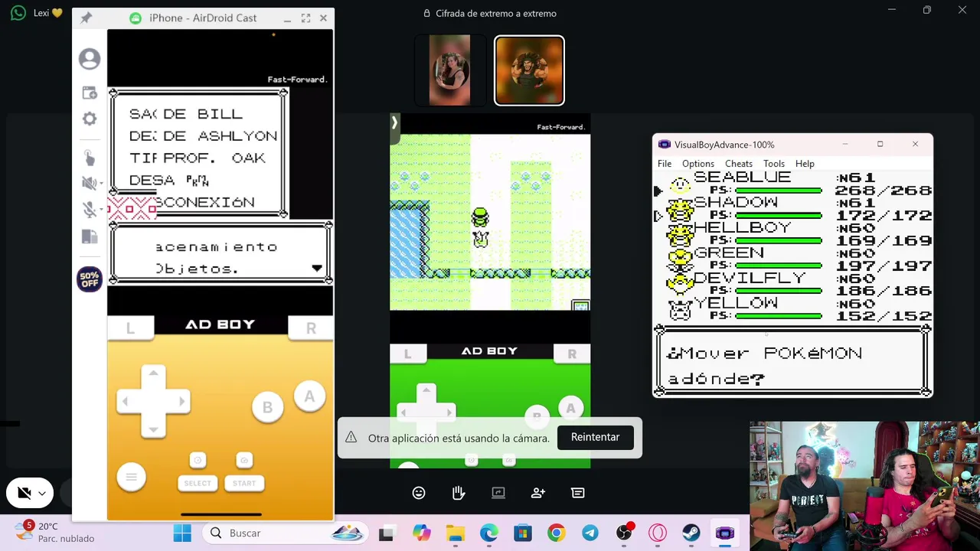Open the Help menu in VisualBoyAdvance
Screen dimensions: 980x551
pos(805,164)
